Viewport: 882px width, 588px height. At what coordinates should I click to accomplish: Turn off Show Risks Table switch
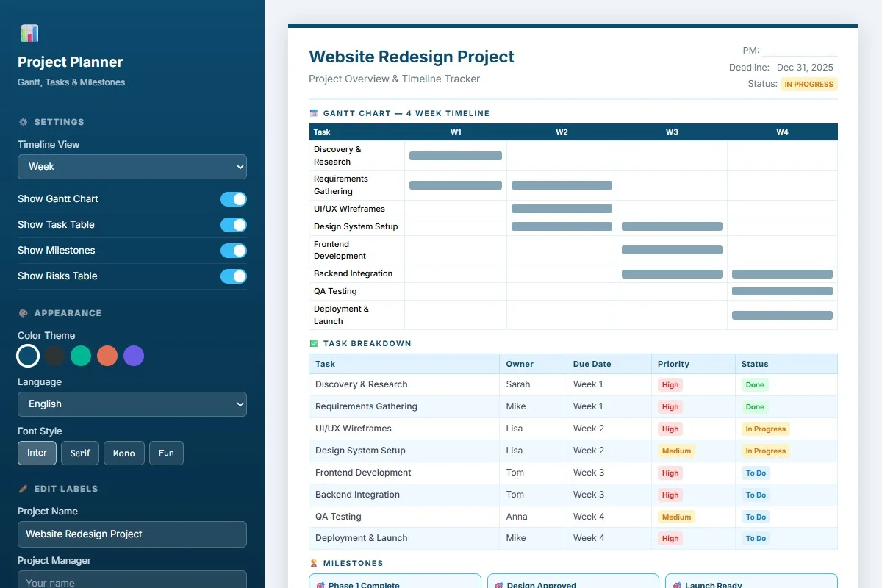[x=234, y=276]
